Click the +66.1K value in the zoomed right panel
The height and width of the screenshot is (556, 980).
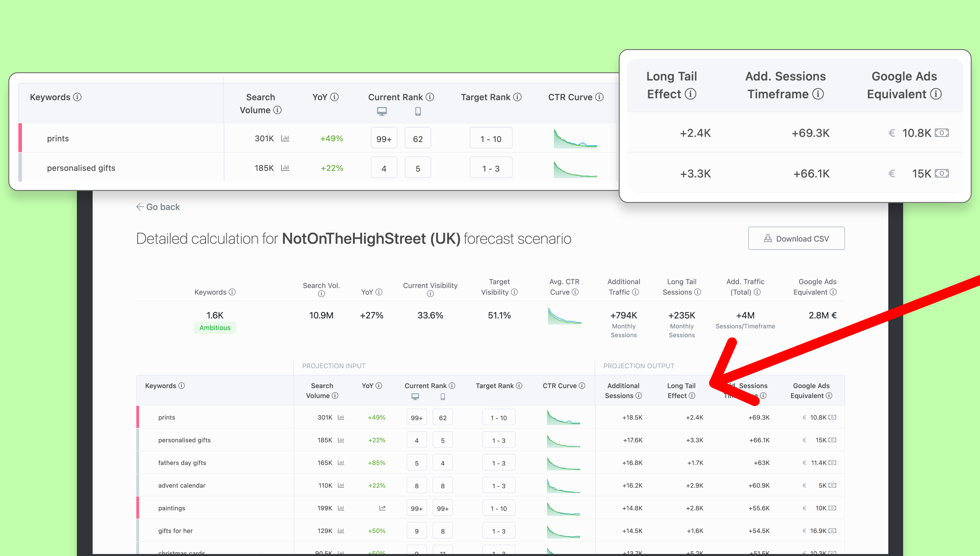(811, 174)
